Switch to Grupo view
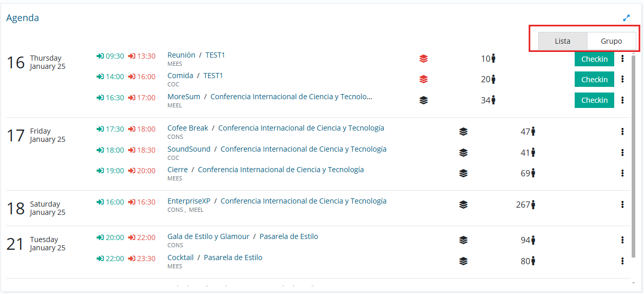The height and width of the screenshot is (294, 644). point(611,41)
